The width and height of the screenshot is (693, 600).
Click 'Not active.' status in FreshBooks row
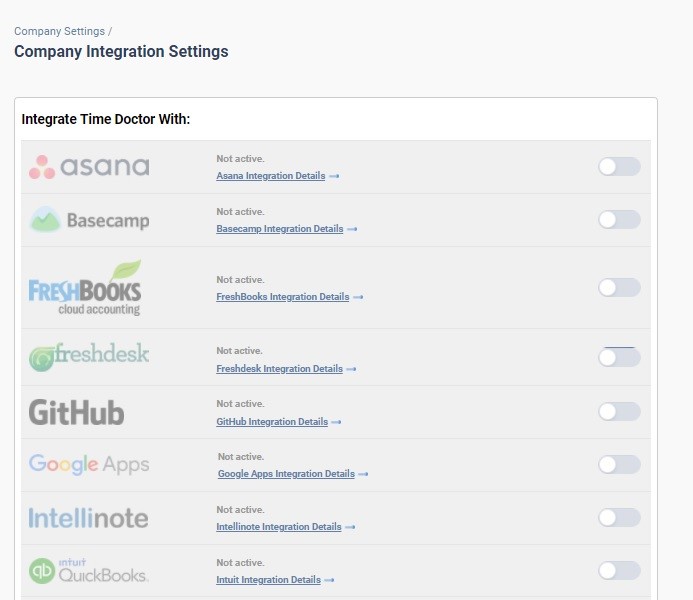coord(240,280)
